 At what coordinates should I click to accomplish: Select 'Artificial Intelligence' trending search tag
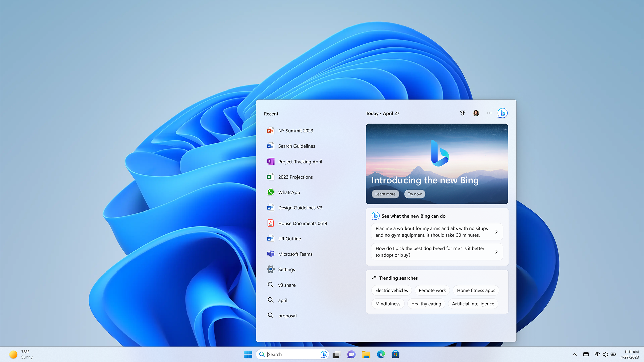coord(473,304)
